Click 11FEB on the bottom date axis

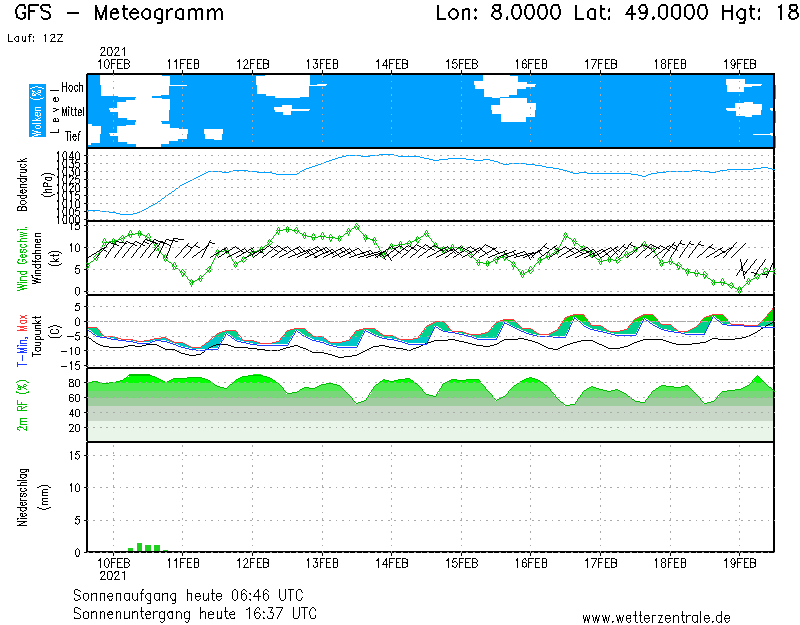(x=183, y=562)
